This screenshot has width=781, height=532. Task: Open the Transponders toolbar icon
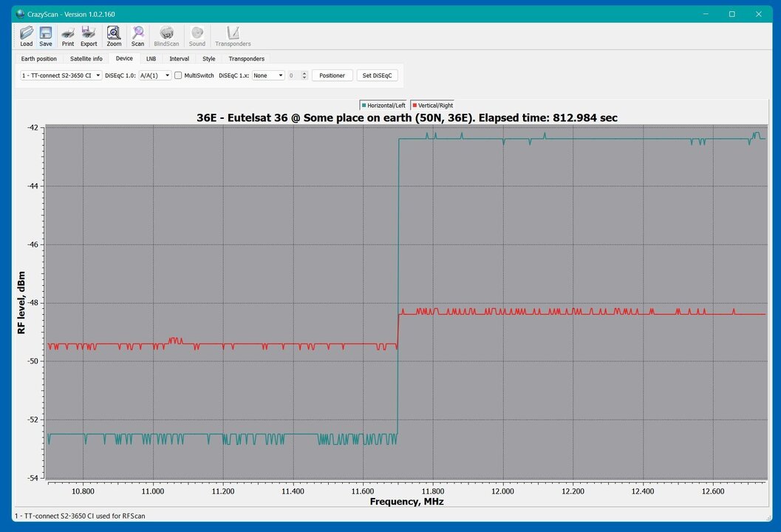tap(233, 36)
